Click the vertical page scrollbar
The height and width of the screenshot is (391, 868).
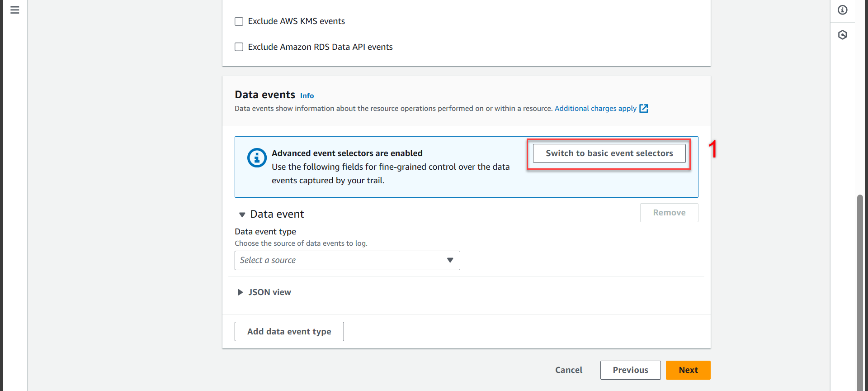pyautogui.click(x=860, y=290)
